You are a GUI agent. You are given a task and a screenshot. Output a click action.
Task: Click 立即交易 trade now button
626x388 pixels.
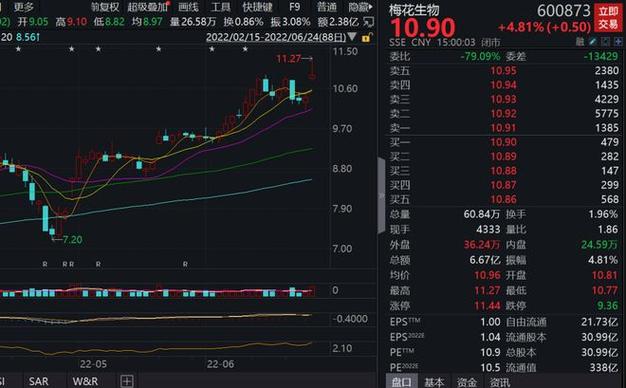(x=608, y=18)
